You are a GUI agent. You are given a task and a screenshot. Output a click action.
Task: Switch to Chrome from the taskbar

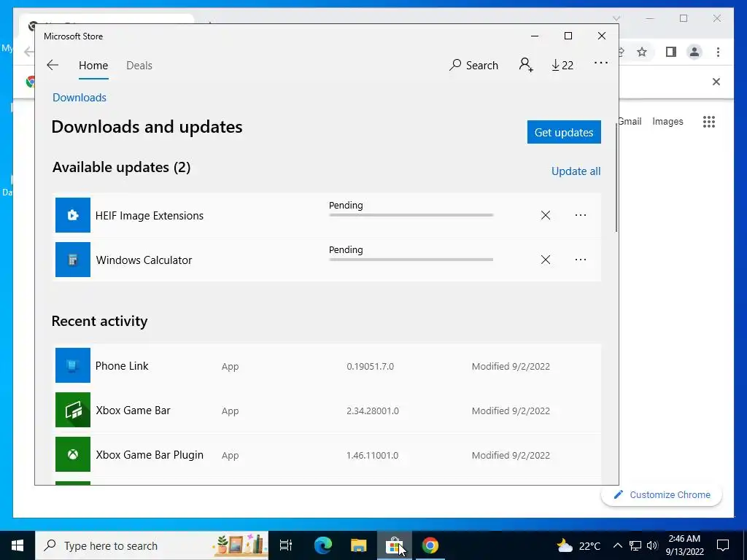pyautogui.click(x=430, y=545)
